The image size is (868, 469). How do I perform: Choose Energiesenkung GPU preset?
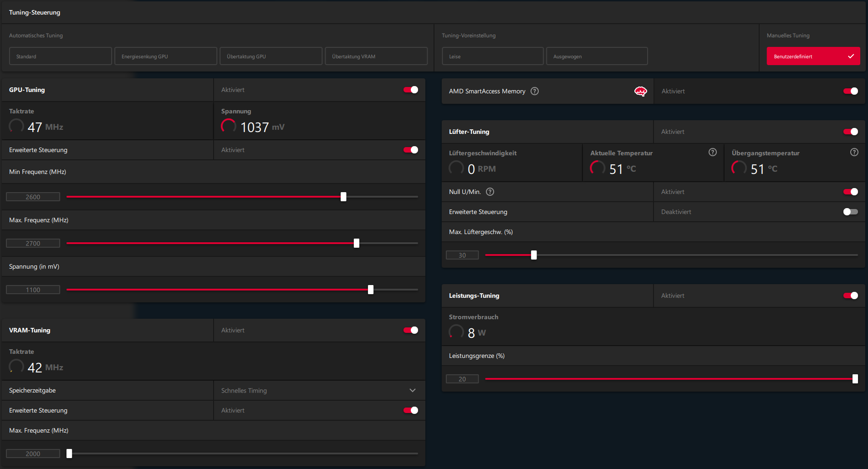(166, 56)
